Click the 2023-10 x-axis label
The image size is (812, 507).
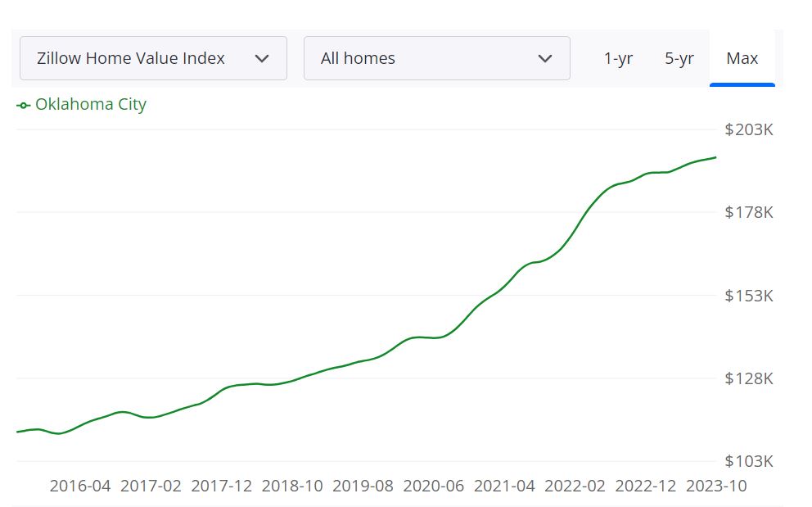tap(717, 486)
